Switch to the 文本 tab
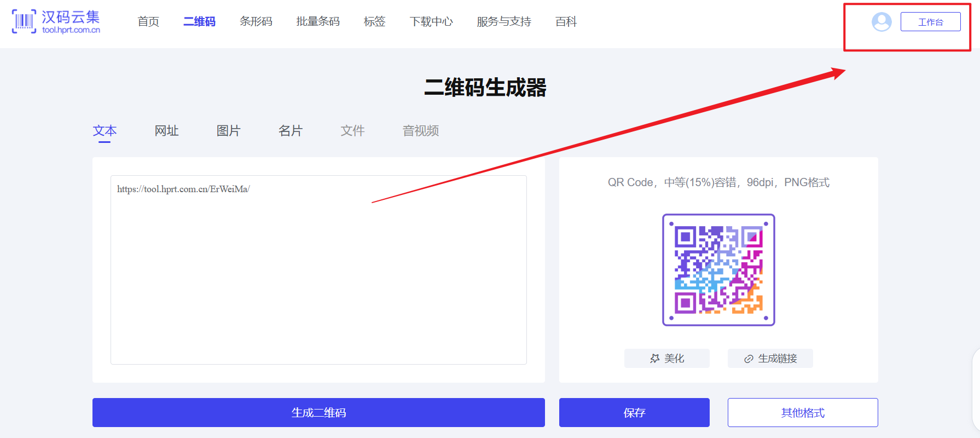This screenshot has height=438, width=980. (105, 131)
